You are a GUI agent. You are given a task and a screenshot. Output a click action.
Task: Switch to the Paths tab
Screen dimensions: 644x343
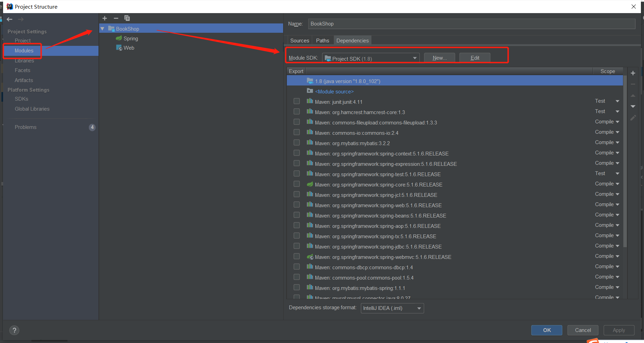pos(323,41)
